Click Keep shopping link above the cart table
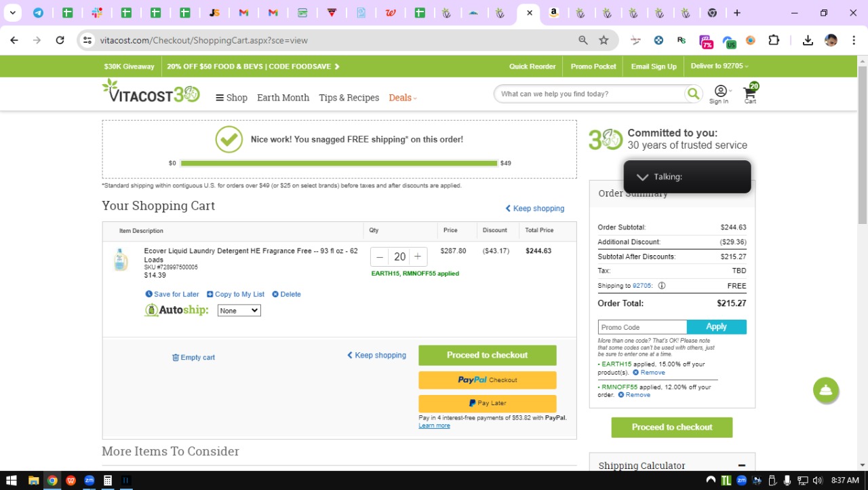 [x=534, y=208]
